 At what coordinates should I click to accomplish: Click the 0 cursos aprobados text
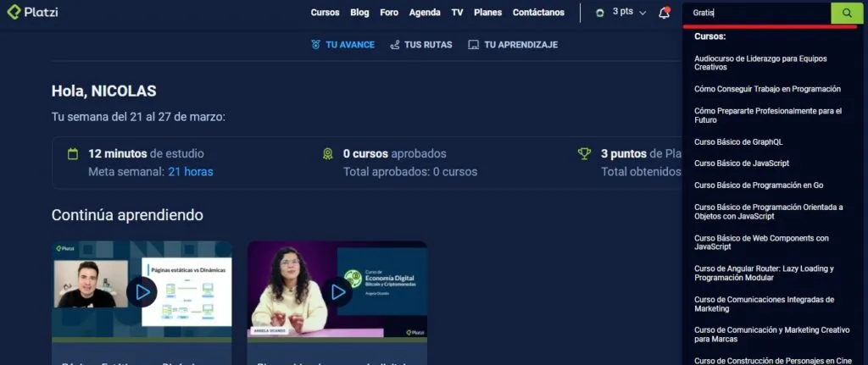[395, 154]
